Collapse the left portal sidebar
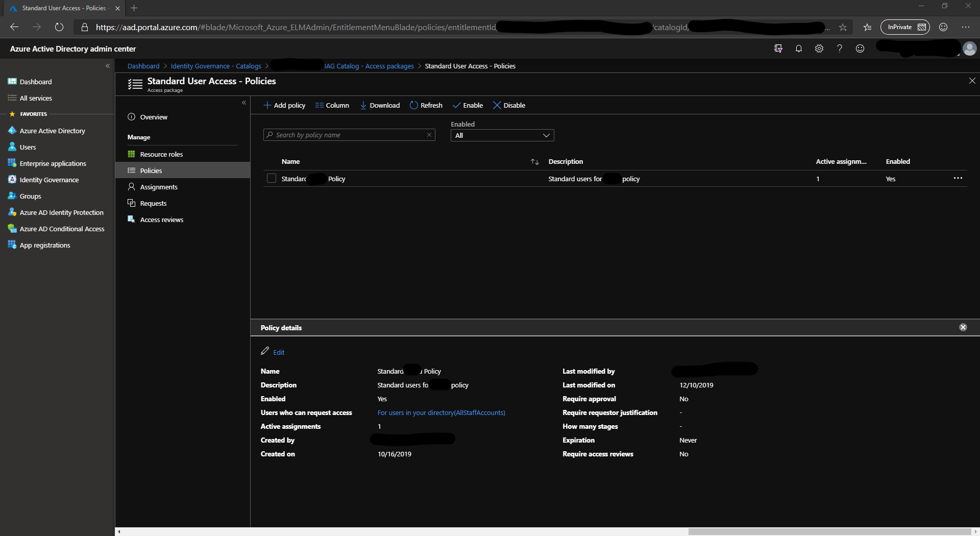980x536 pixels. click(108, 66)
